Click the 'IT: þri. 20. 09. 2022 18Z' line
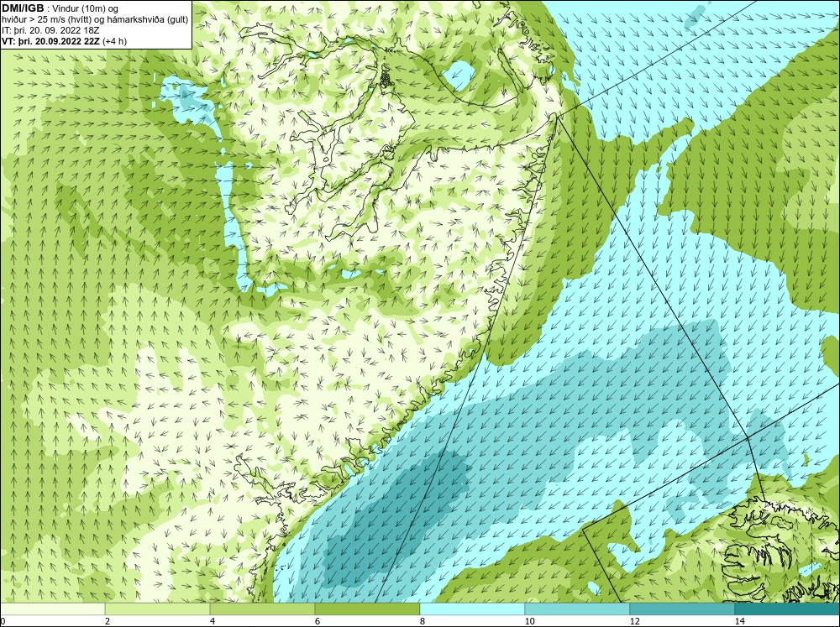 (x=50, y=30)
